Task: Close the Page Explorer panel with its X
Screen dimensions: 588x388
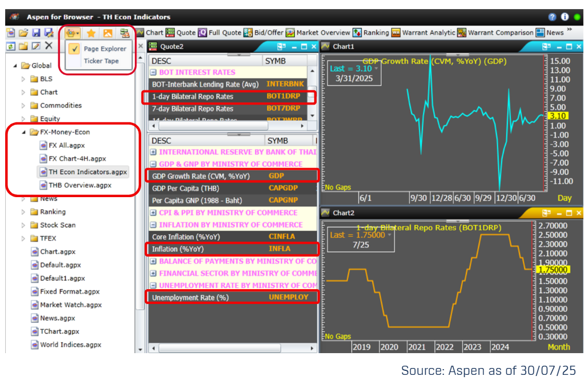Action: 141,46
